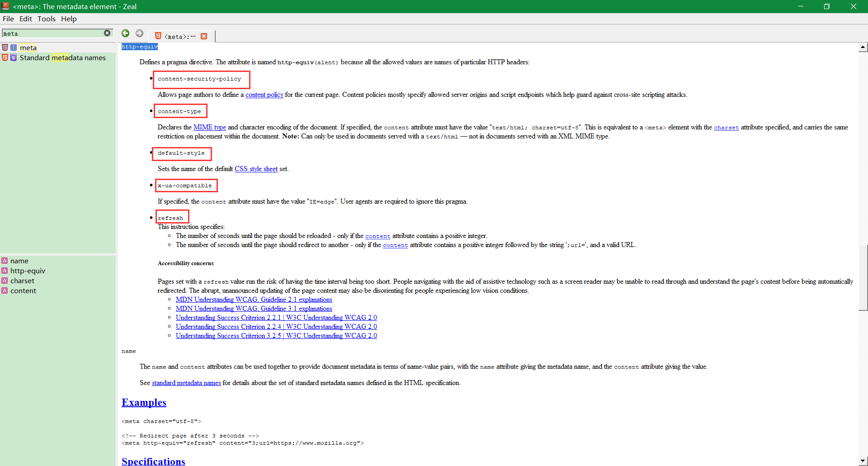This screenshot has width=868, height=466.
Task: Jump to name in section list
Action: pyautogui.click(x=19, y=261)
